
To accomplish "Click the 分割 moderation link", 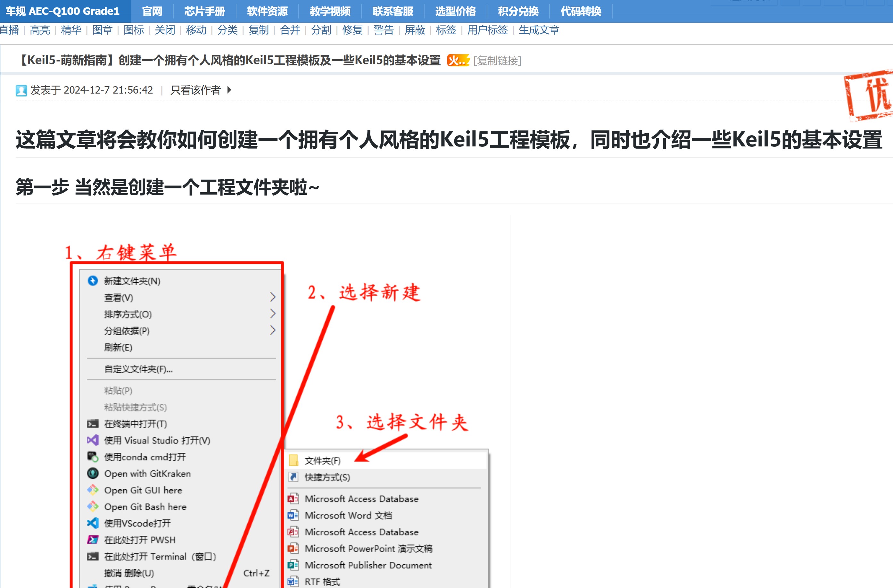I will click(321, 30).
